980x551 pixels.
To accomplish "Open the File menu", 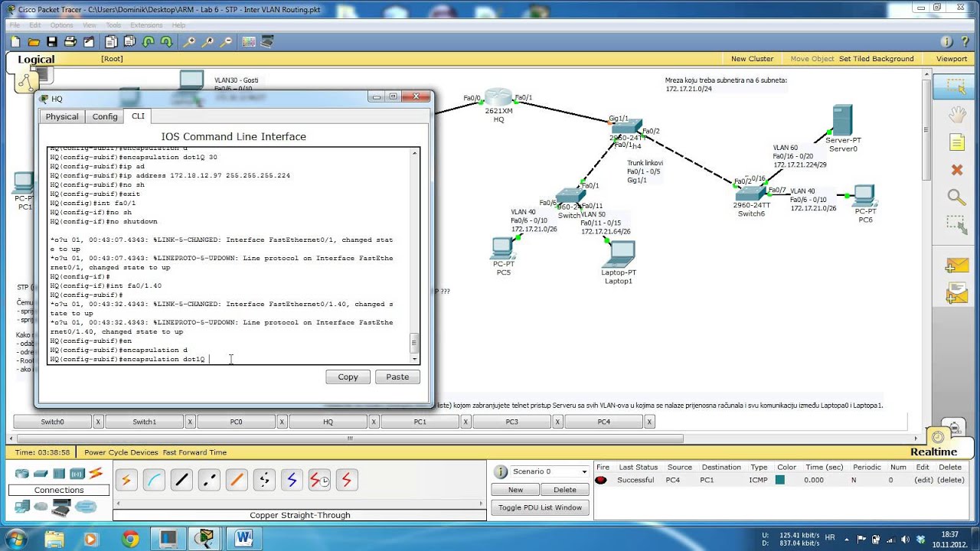I will pyautogui.click(x=15, y=25).
